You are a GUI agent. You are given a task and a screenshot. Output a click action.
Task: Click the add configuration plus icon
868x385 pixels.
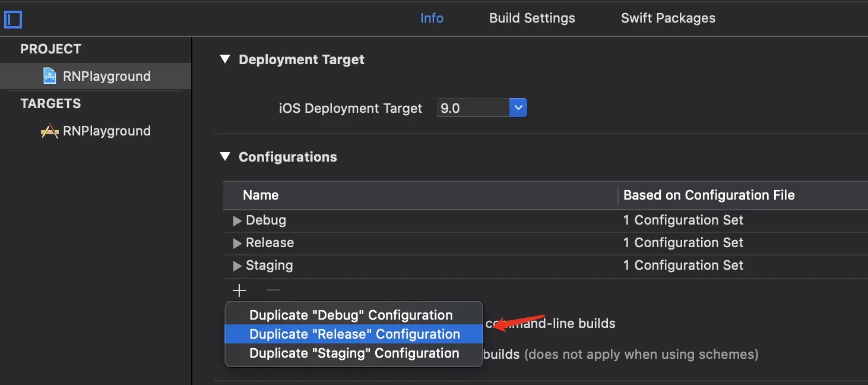239,291
